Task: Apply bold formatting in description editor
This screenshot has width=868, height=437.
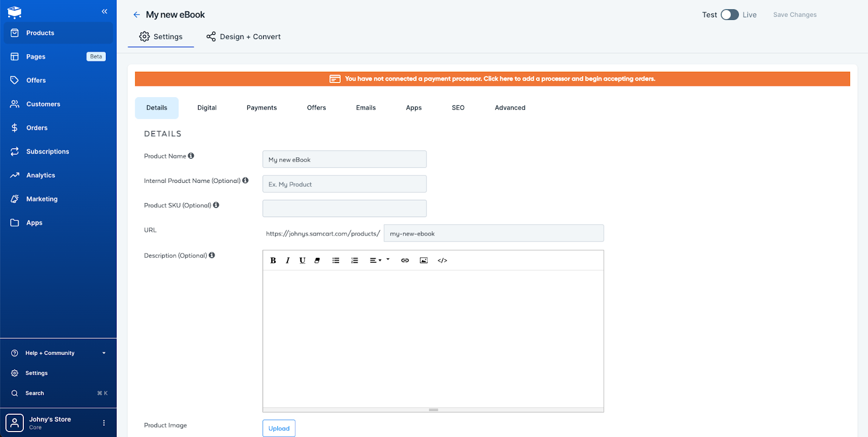Action: click(273, 261)
